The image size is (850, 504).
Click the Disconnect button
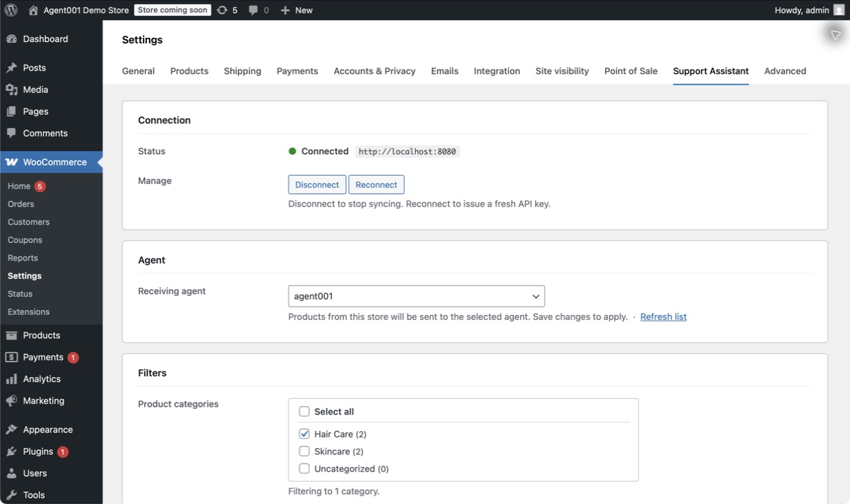317,185
